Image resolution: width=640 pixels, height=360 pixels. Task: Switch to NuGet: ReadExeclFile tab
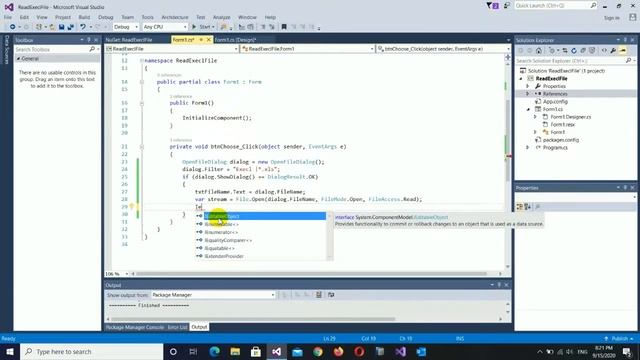129,40
